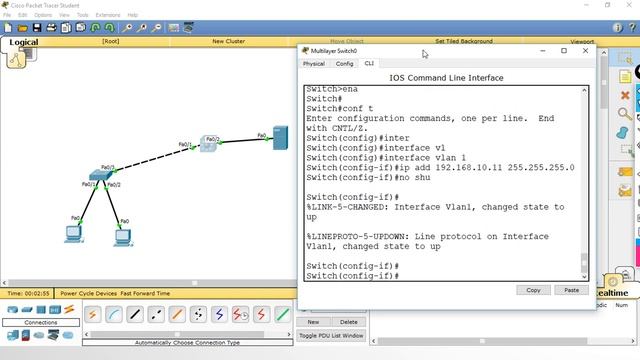Click the Zoom Reset magnifier icon
The height and width of the screenshot is (360, 640).
[142, 28]
